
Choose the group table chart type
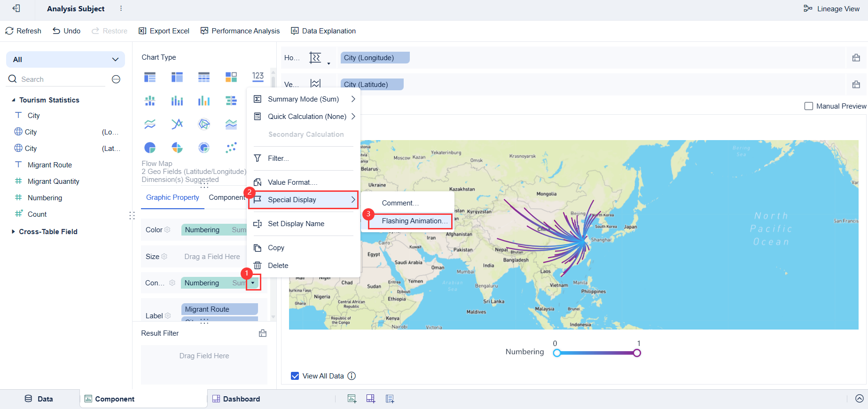[150, 77]
